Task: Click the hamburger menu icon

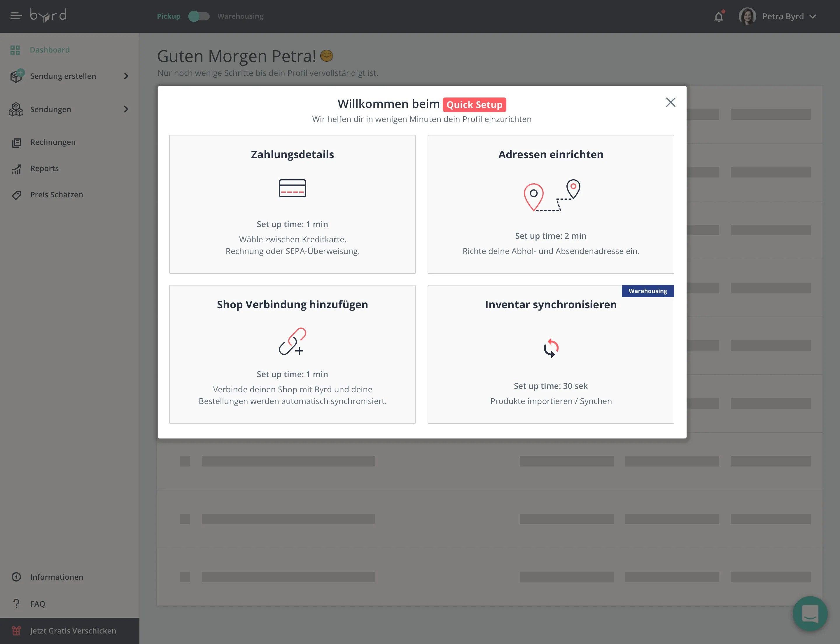Action: [x=16, y=16]
